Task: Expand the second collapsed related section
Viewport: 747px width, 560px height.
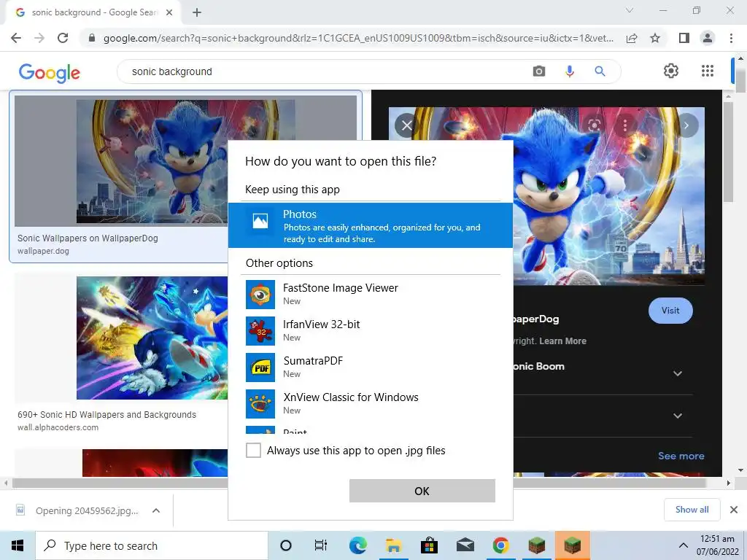Action: [x=678, y=416]
